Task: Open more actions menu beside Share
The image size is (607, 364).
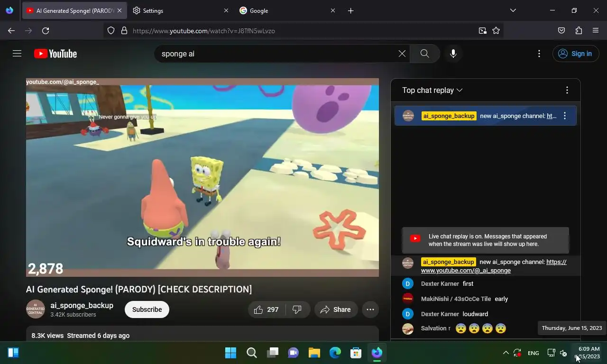Action: 370,309
